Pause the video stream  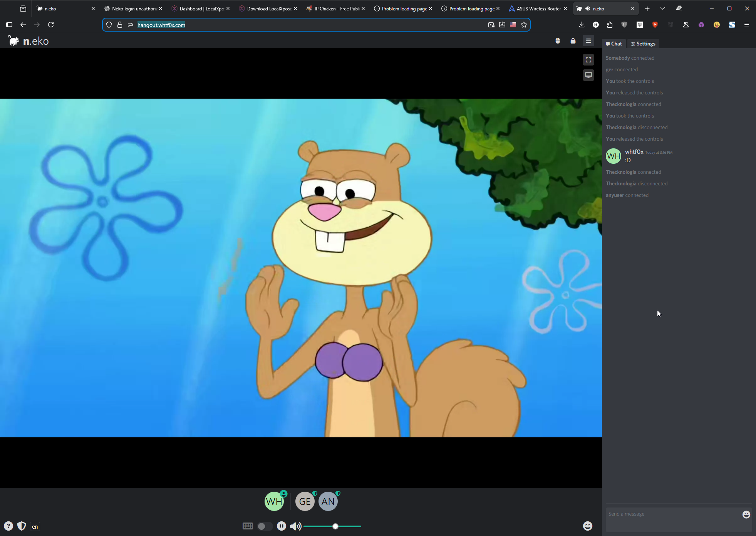(x=282, y=526)
